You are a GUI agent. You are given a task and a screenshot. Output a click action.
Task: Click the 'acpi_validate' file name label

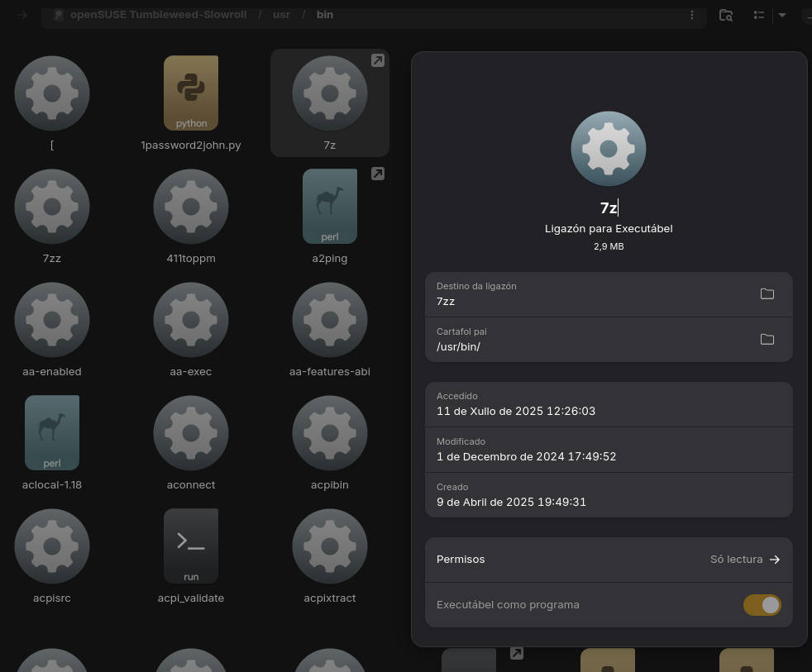click(190, 598)
